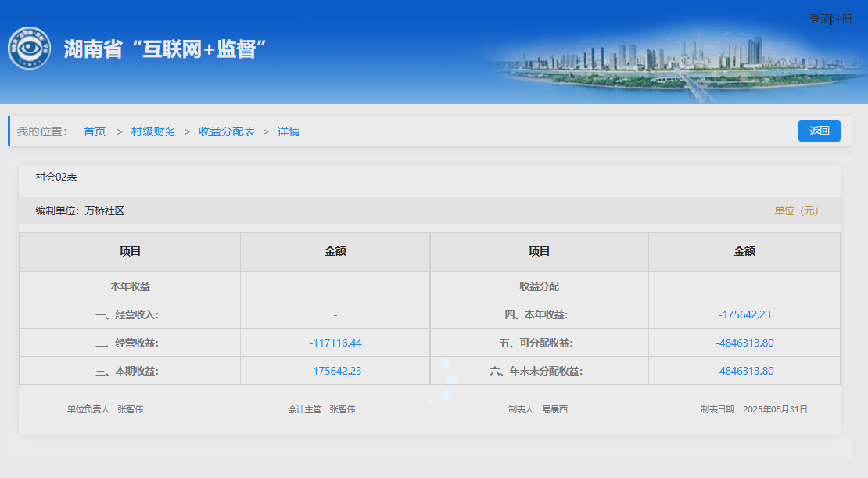The height and width of the screenshot is (478, 868).
Task: Click the 四、本年收益 amount value
Action: (x=744, y=314)
